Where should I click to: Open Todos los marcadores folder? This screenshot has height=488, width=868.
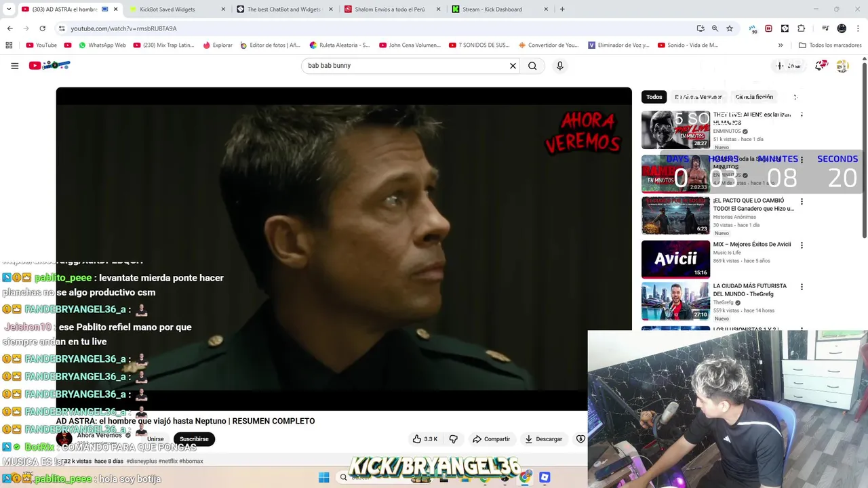830,45
